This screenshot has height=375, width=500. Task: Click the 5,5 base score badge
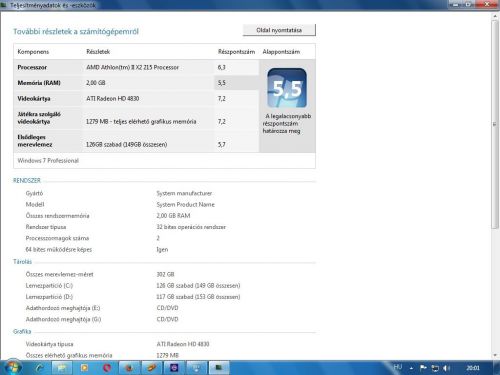point(287,88)
